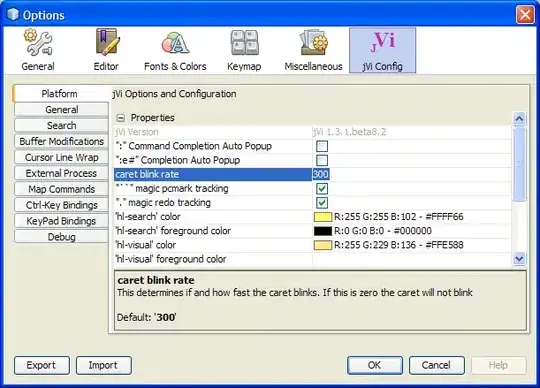
Task: Switch to the General side tab
Action: [x=61, y=109]
